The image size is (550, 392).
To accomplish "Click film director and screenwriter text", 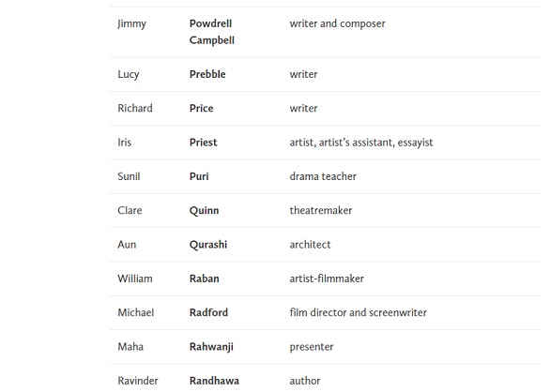I will pos(359,312).
